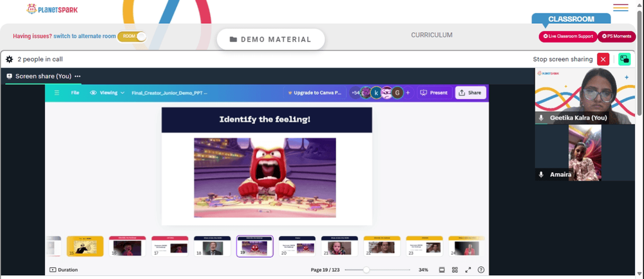Select the Screen share (You) tab
644x279 pixels.
(43, 76)
